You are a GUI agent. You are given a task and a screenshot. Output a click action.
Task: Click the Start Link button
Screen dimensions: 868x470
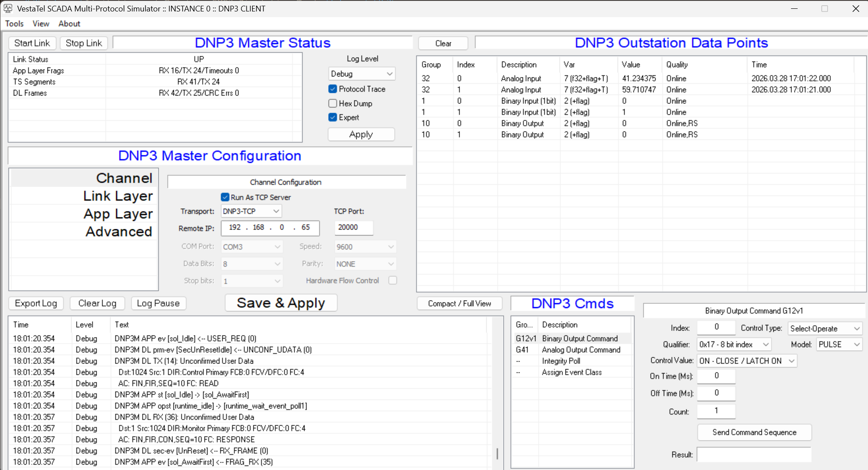[x=32, y=43]
